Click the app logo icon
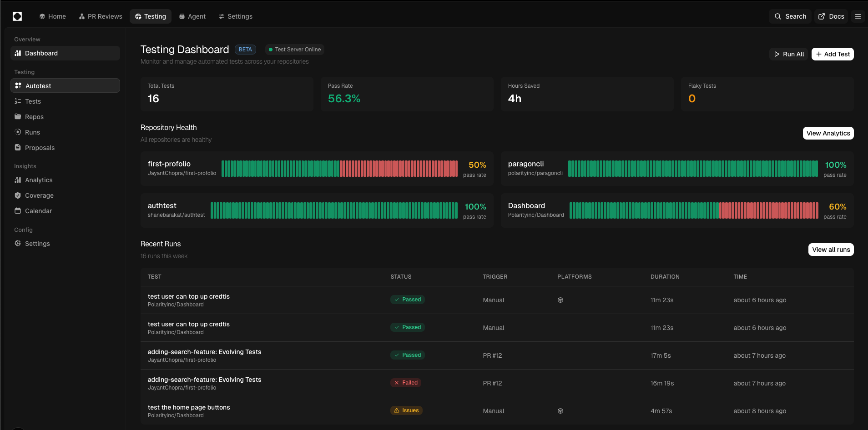Image resolution: width=868 pixels, height=430 pixels. click(17, 16)
